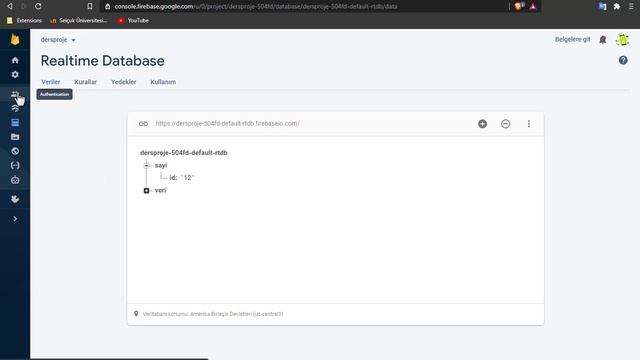640x360 pixels.
Task: Open Extensions icon in sidebar
Action: point(15,199)
